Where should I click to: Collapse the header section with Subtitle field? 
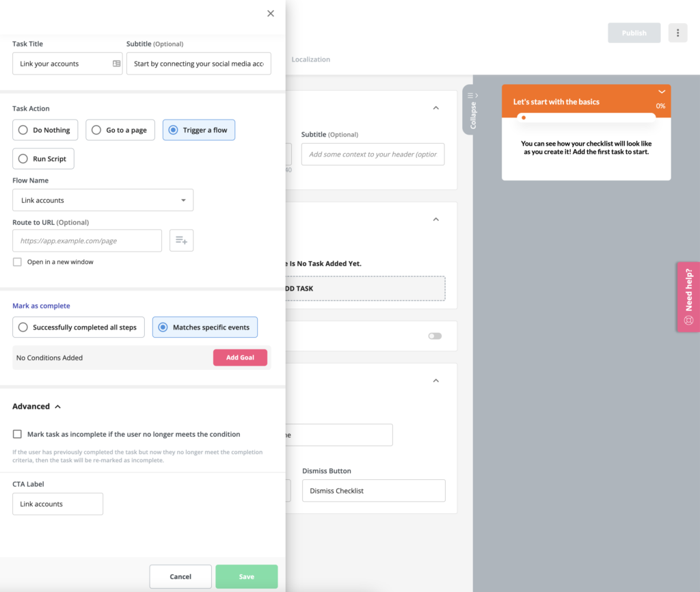pos(435,108)
